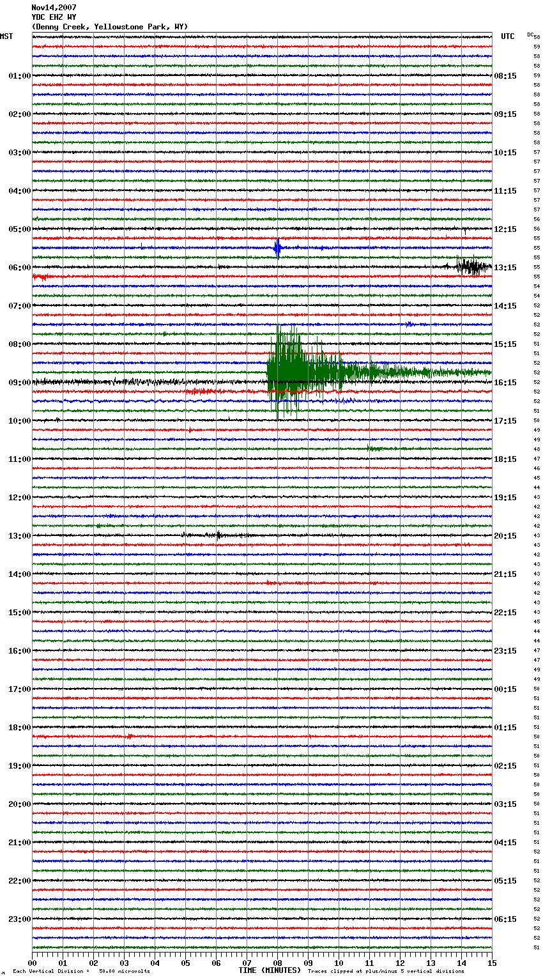Click the 12 minute tick on the time axis
This screenshot has height=980, width=543.
[x=401, y=963]
